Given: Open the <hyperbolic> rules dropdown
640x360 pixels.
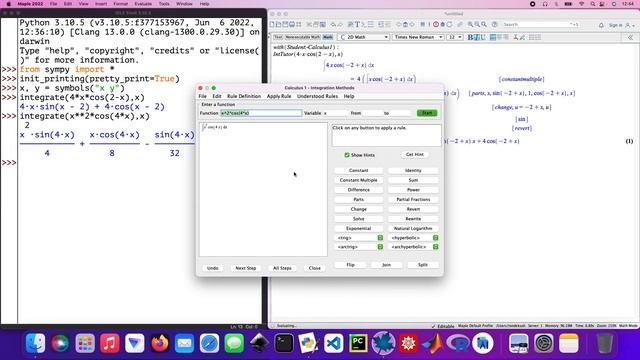Looking at the screenshot, I should [x=413, y=238].
